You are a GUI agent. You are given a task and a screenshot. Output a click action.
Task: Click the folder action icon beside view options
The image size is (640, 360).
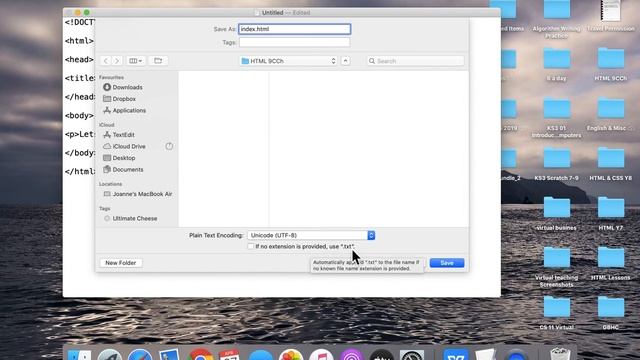[158, 61]
